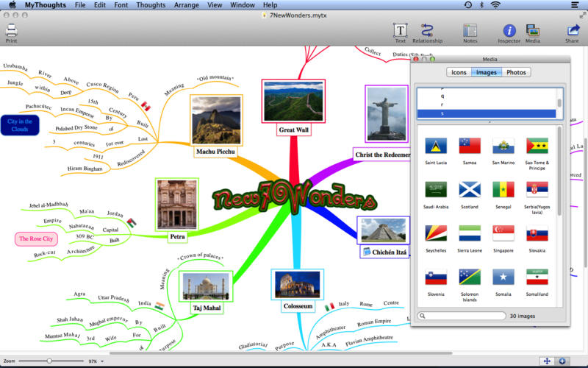The width and height of the screenshot is (588, 368).
Task: Click the Wi-Fi icon in the menu bar
Action: coord(495,5)
